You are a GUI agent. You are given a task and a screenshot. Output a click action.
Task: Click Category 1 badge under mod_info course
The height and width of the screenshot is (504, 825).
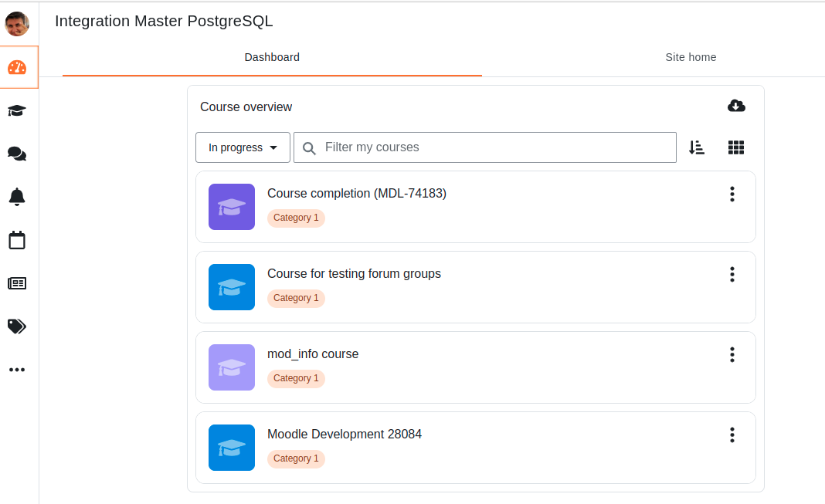[296, 378]
